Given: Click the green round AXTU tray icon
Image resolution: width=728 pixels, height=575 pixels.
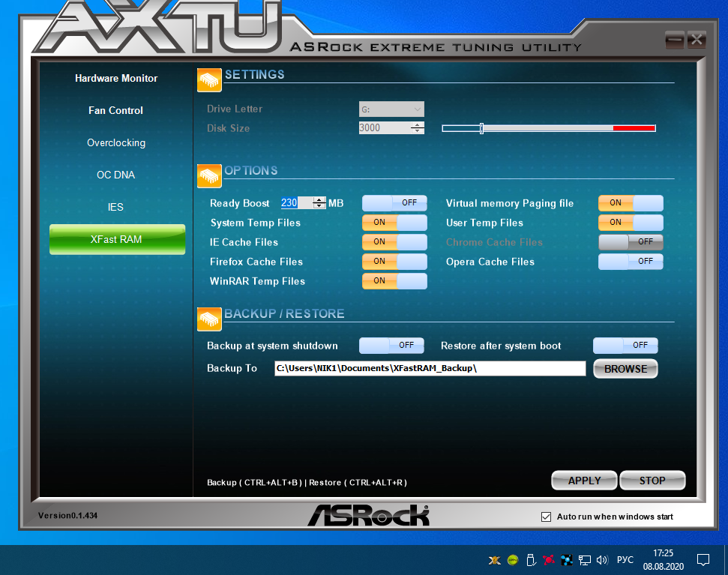Looking at the screenshot, I should point(513,560).
